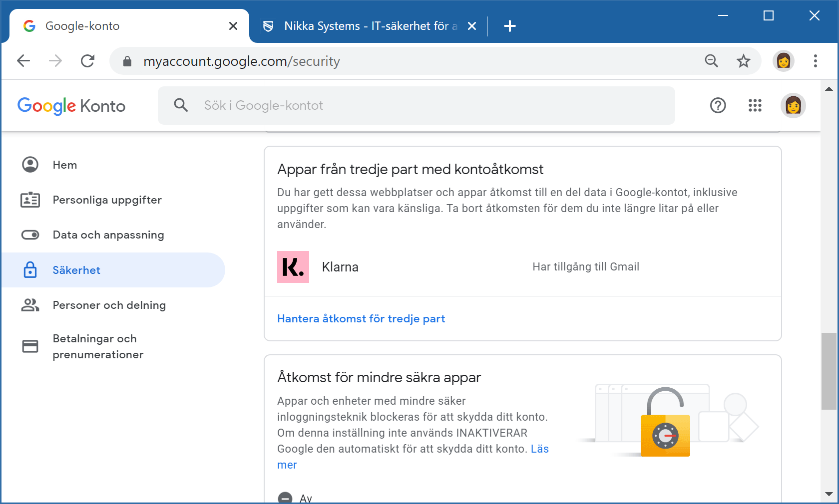Go back to the previous page
839x504 pixels.
(23, 61)
